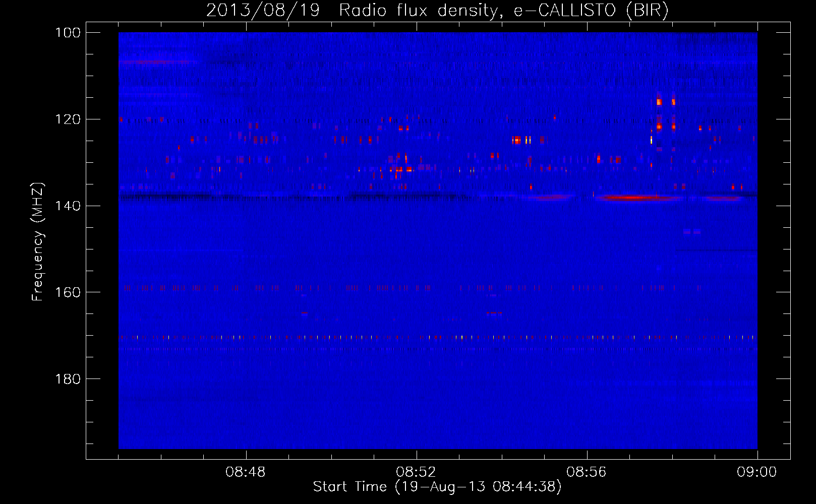
Task: Click the bright burst cluster at 125 MHz after 08:54
Action: [521, 140]
